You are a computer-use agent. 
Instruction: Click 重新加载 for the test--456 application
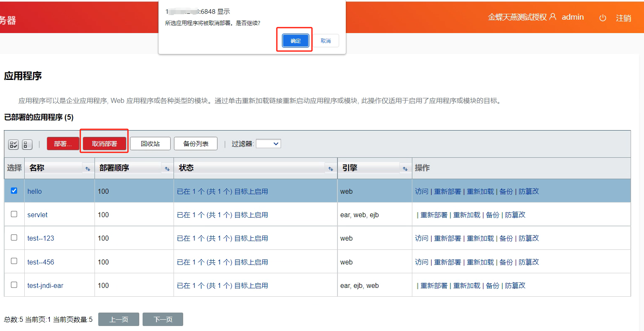(x=480, y=262)
